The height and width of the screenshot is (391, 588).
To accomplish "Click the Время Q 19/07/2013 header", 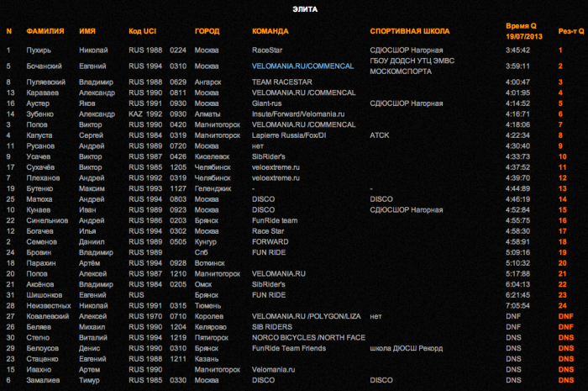I will coord(524,31).
